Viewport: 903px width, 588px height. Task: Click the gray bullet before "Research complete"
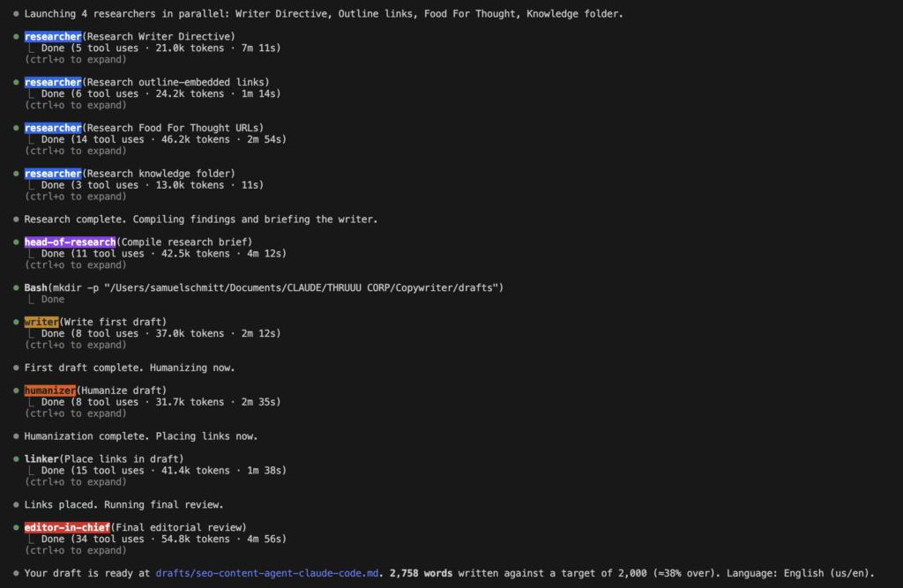click(16, 220)
